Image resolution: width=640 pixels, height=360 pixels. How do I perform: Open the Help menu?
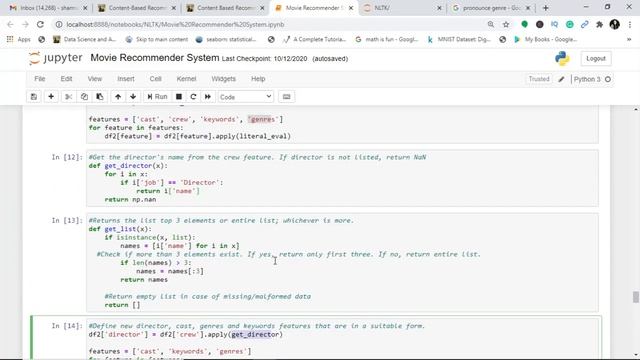(258, 79)
